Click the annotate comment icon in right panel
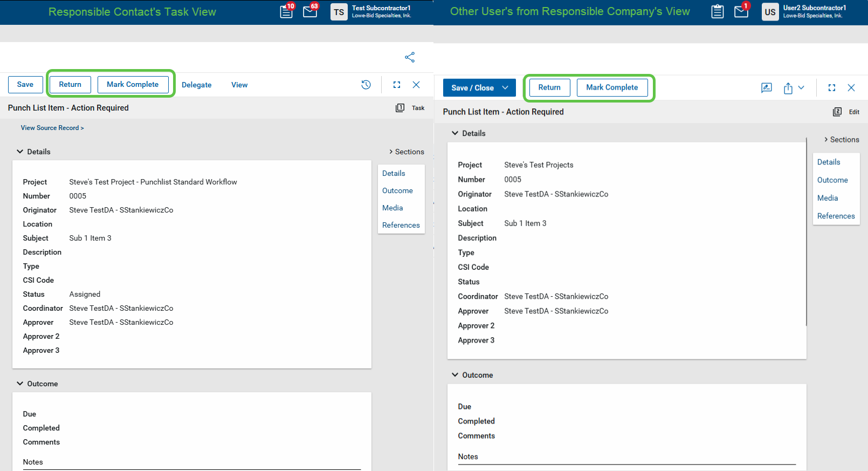 click(766, 88)
